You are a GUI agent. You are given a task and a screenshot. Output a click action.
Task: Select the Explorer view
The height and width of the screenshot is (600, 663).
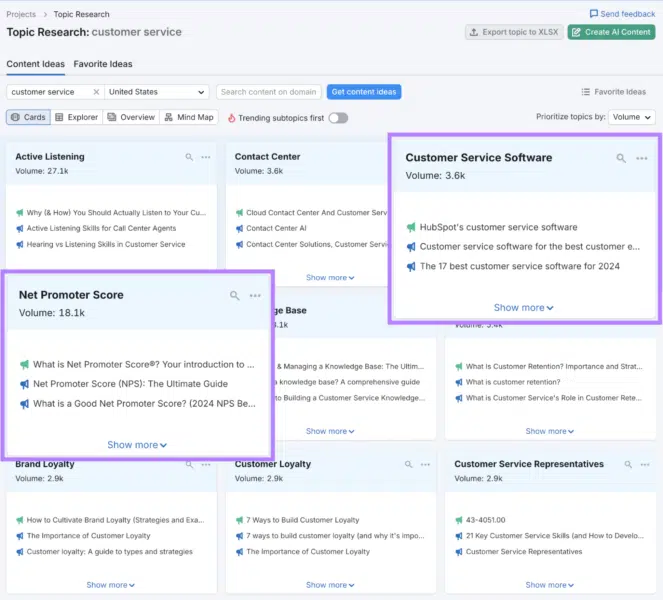[x=77, y=117]
